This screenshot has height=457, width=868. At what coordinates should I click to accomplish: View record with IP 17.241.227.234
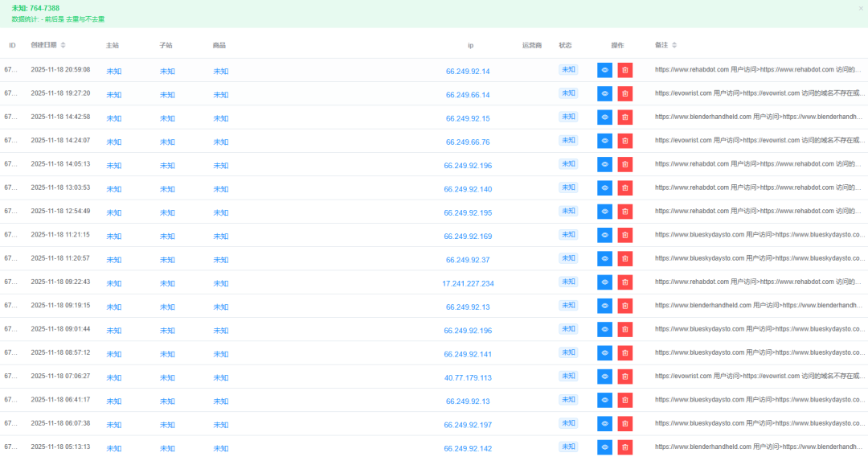tap(604, 282)
